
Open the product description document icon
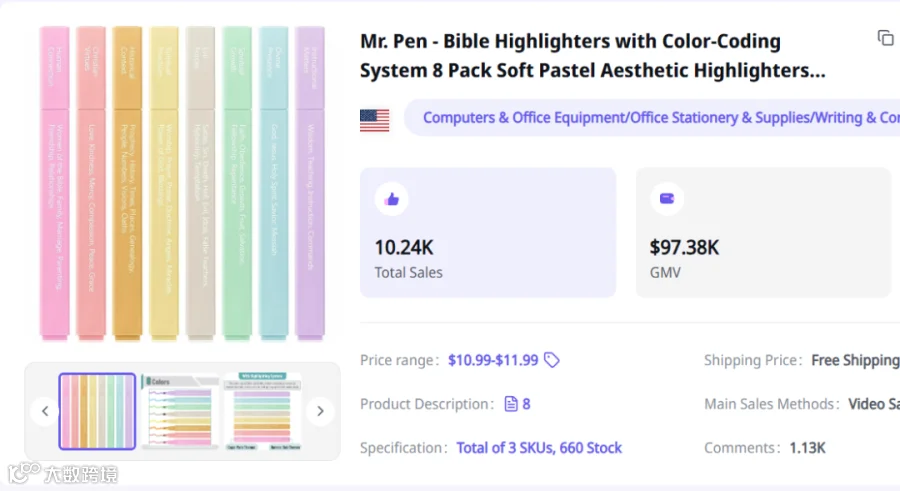pos(510,404)
